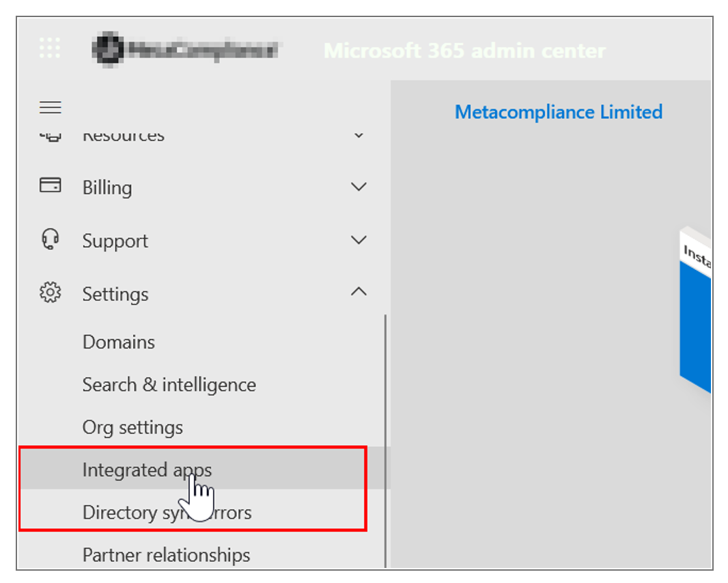This screenshot has width=728, height=583.
Task: Expand the Resources section chevron
Action: tap(359, 135)
